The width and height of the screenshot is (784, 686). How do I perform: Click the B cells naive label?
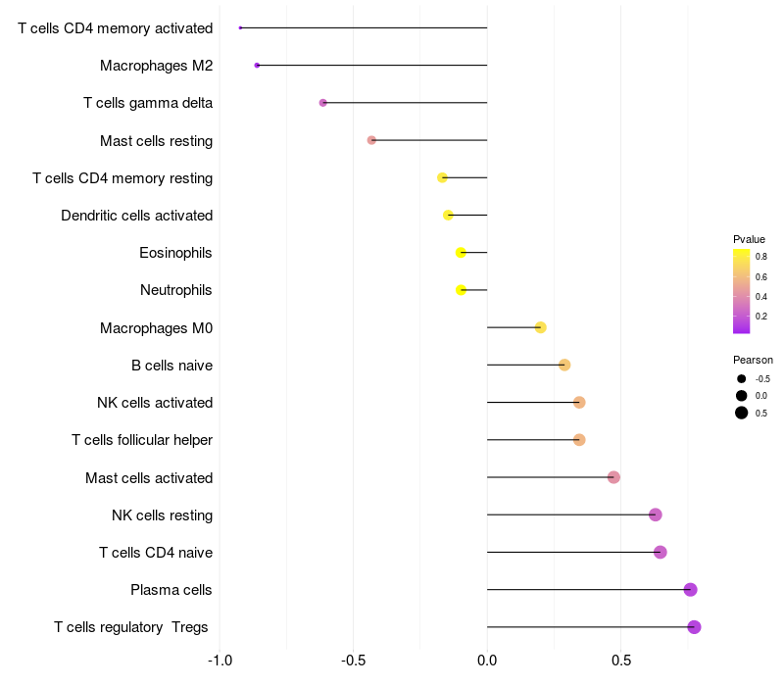(x=171, y=366)
